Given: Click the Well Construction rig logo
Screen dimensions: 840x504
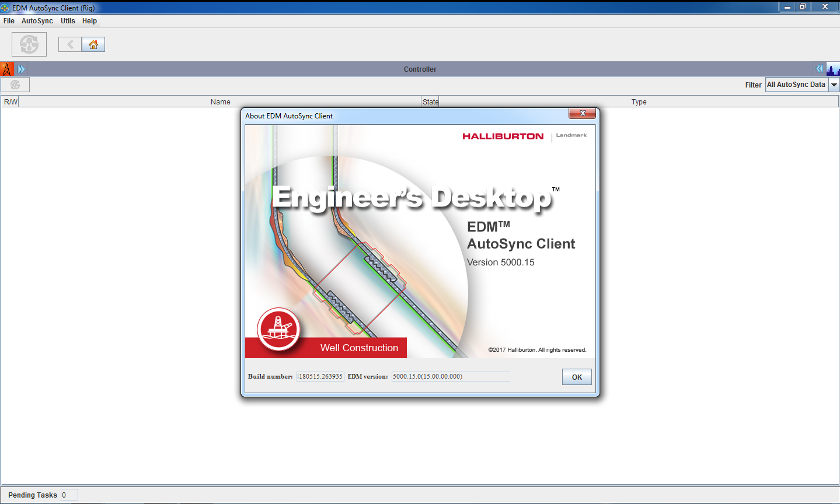Looking at the screenshot, I should (x=278, y=330).
